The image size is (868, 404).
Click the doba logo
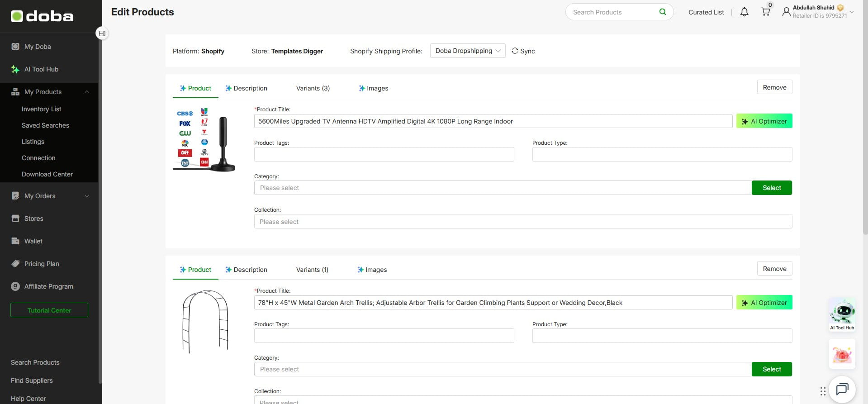pos(42,16)
